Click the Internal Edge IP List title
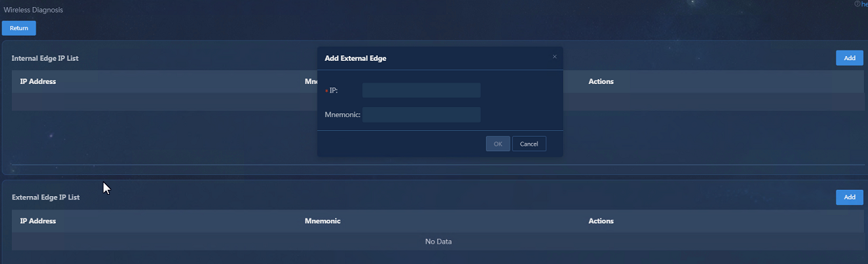The height and width of the screenshot is (264, 868). (45, 58)
